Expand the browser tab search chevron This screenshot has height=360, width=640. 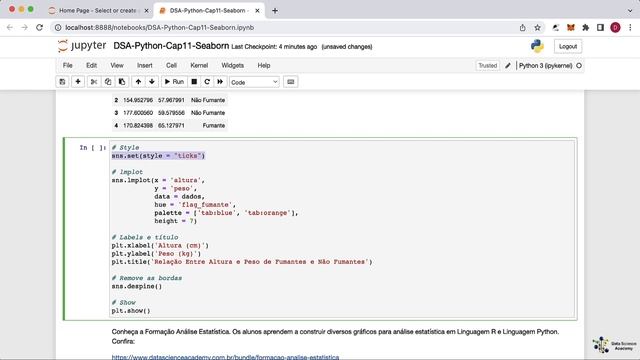(x=630, y=11)
